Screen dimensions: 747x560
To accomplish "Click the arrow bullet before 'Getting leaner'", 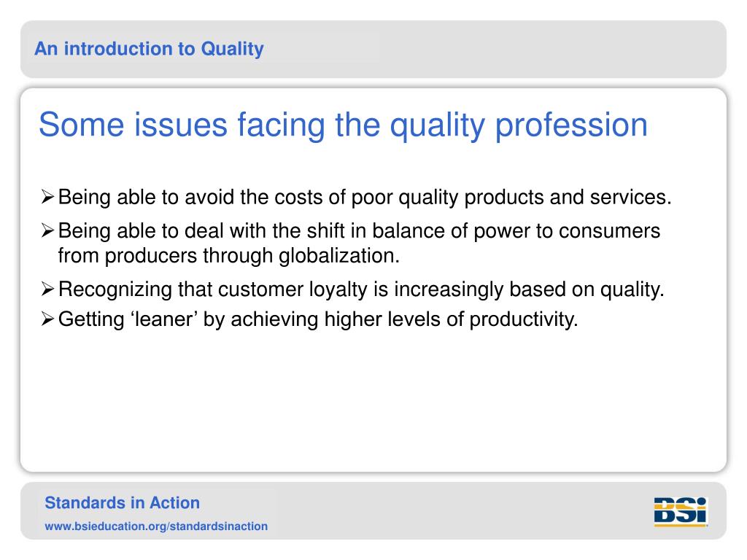I will click(x=47, y=319).
